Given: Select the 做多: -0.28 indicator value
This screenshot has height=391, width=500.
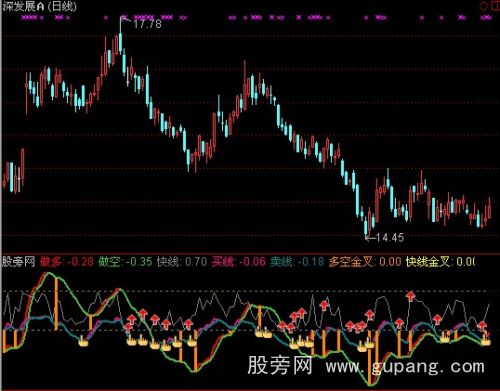Looking at the screenshot, I should coord(67,262).
